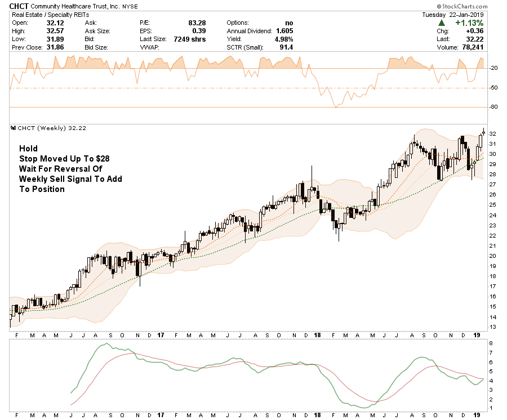Viewport: 507px width, 420px height.
Task: Click the Prev Close value 31.86
Action: pyautogui.click(x=55, y=47)
